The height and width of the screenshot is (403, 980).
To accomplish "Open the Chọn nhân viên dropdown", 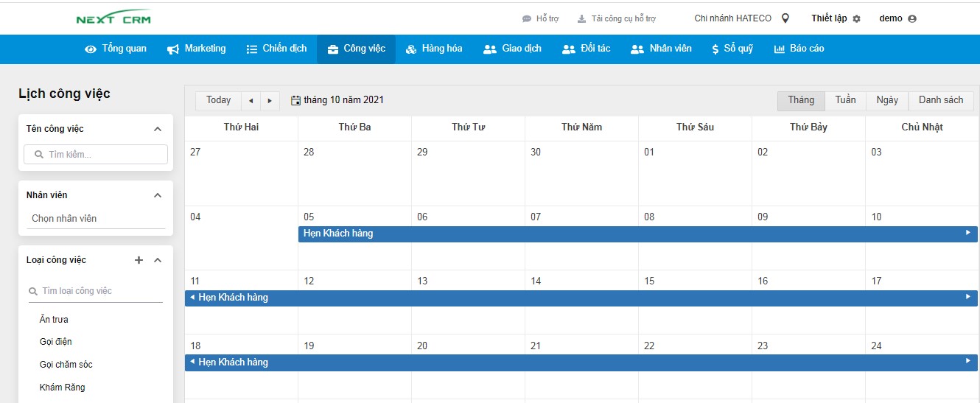I will tap(96, 219).
